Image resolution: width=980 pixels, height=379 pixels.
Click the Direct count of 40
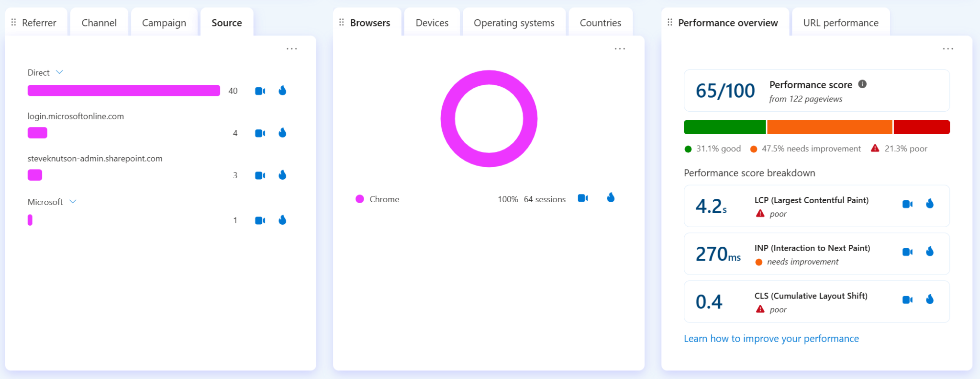point(233,91)
